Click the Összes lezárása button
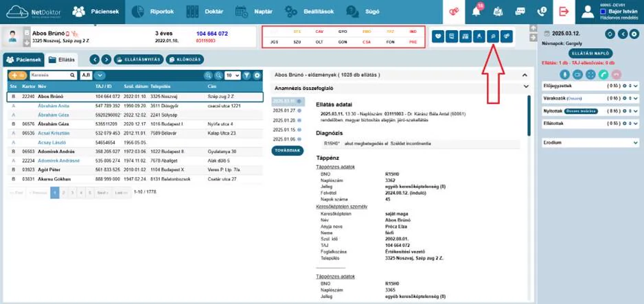644x304 pixels. 581,111
